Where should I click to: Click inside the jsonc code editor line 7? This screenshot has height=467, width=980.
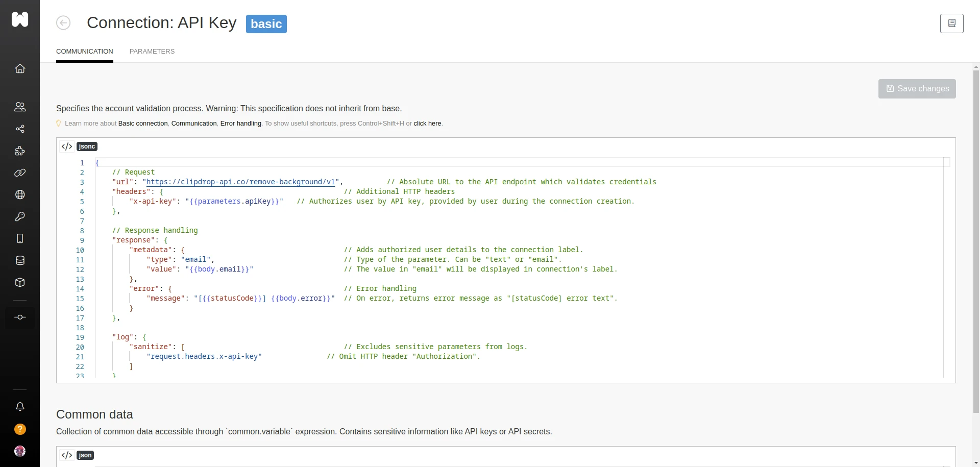click(306, 221)
